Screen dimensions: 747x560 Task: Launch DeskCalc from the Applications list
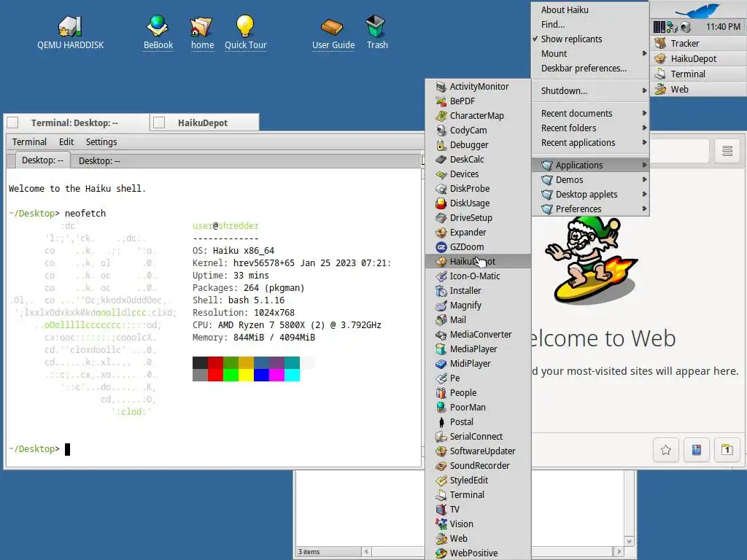tap(478, 160)
